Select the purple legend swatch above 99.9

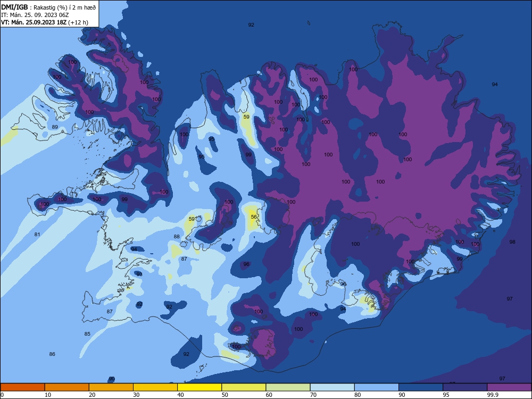point(509,387)
